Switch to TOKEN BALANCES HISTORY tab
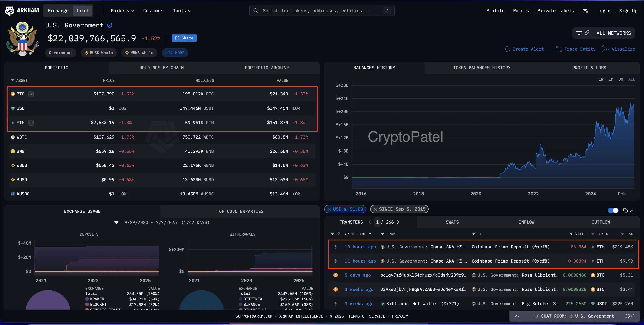Image resolution: width=644 pixels, height=325 pixels. click(x=482, y=68)
